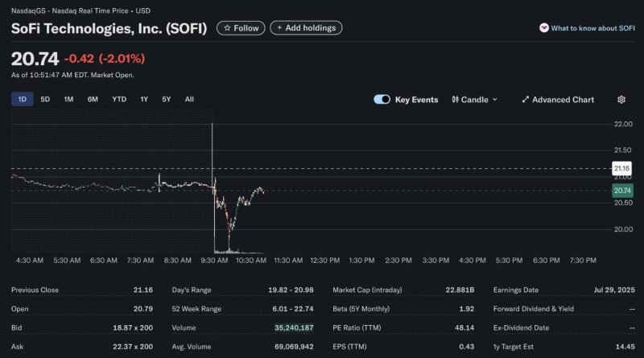Viewport: 644px width, 358px height.
Task: Open chart settings gear icon
Action: tap(621, 100)
